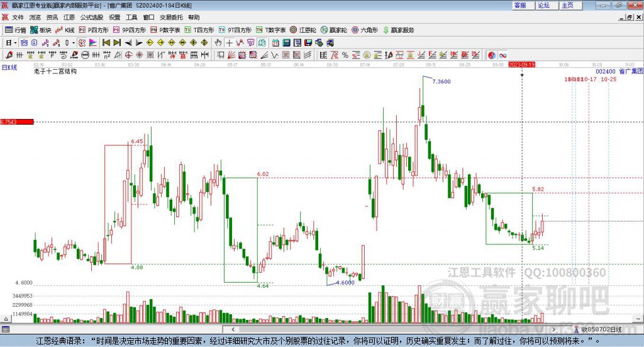
Task: Click the magenta flag chart icon
Action: tap(93, 43)
